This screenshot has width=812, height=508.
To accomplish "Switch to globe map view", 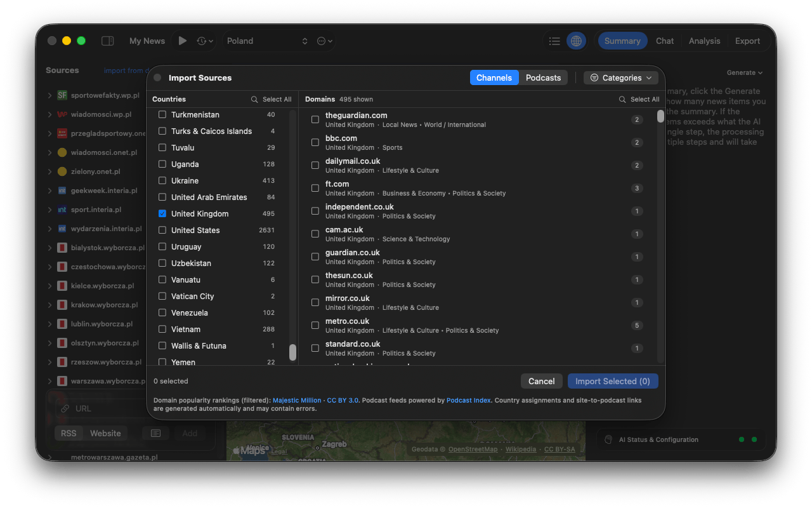I will point(576,41).
